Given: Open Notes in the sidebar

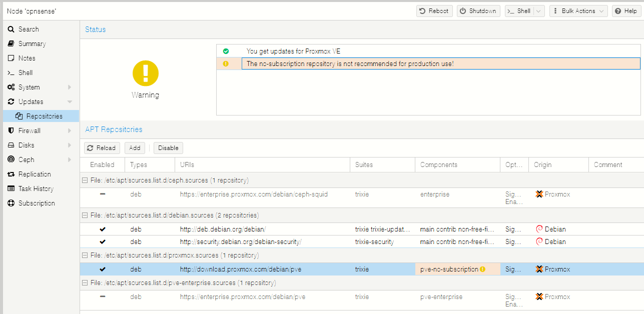Looking at the screenshot, I should pyautogui.click(x=41, y=58).
